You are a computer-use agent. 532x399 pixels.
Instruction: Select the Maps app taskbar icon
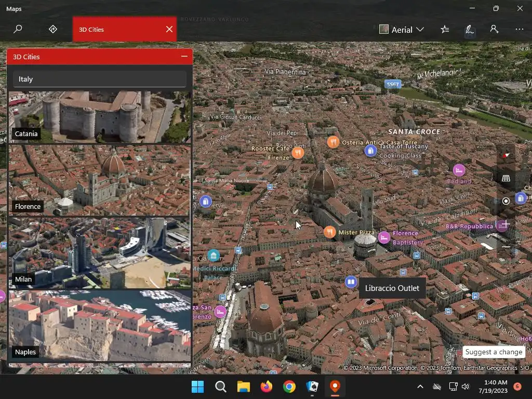(335, 387)
